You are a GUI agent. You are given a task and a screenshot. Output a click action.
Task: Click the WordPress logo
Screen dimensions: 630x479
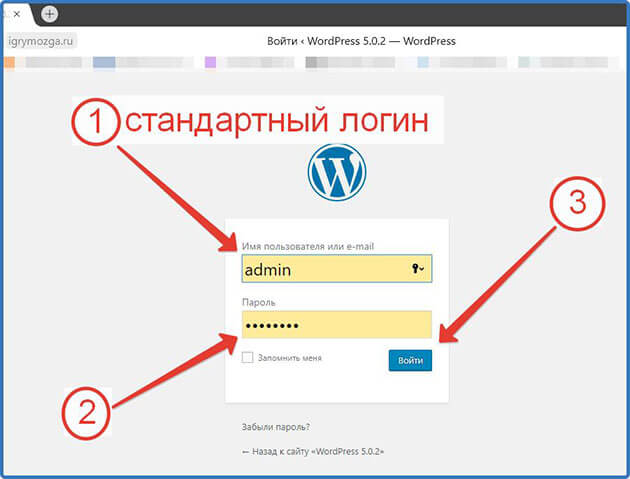click(x=337, y=172)
